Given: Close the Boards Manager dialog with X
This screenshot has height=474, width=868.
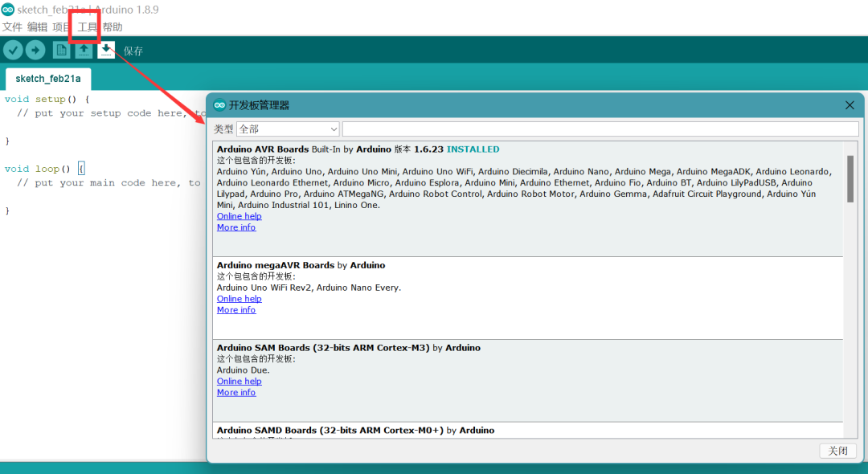Looking at the screenshot, I should click(850, 105).
